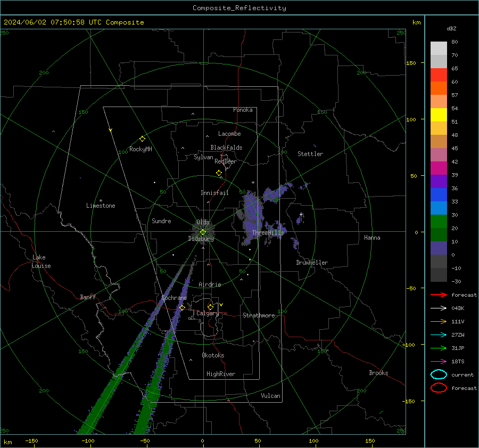Choose the bright green 30 dBZ swatch
The width and height of the screenshot is (479, 448).
(x=439, y=221)
